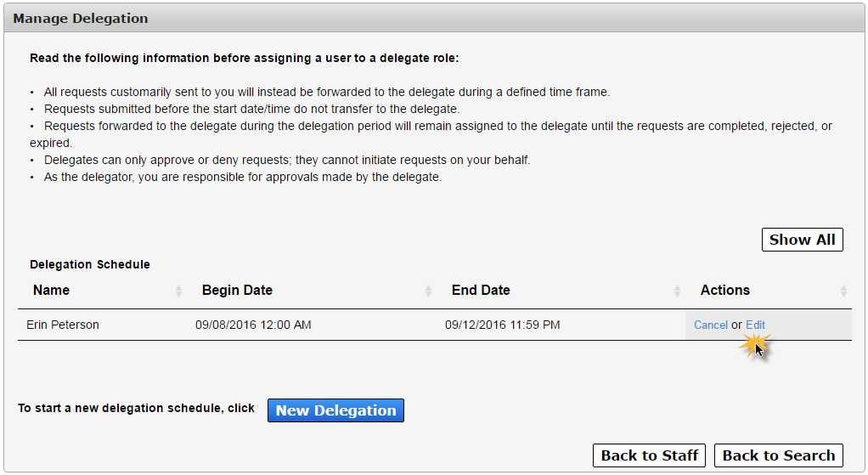Click the Manage Delegation panel title
Screen dimensions: 868x475
click(x=81, y=19)
